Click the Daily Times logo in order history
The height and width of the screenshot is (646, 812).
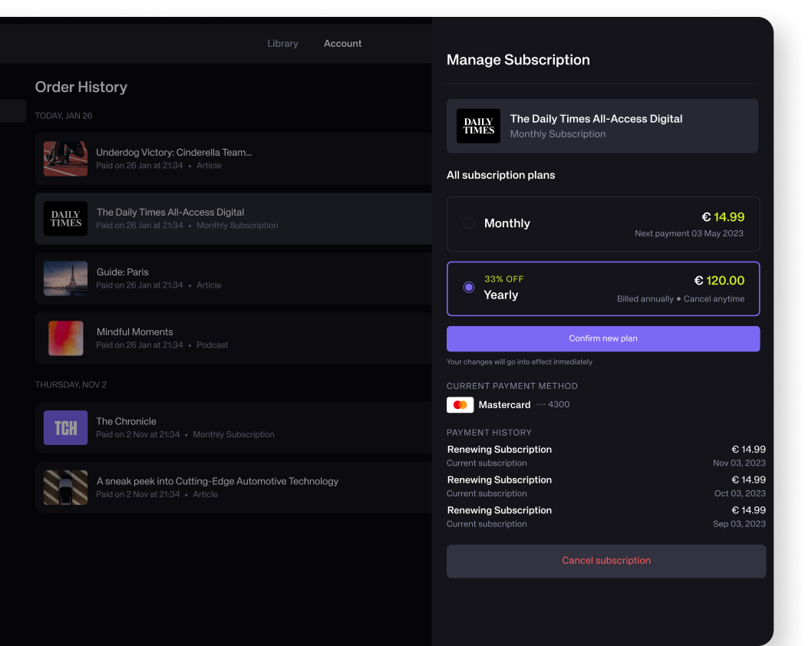coord(65,219)
